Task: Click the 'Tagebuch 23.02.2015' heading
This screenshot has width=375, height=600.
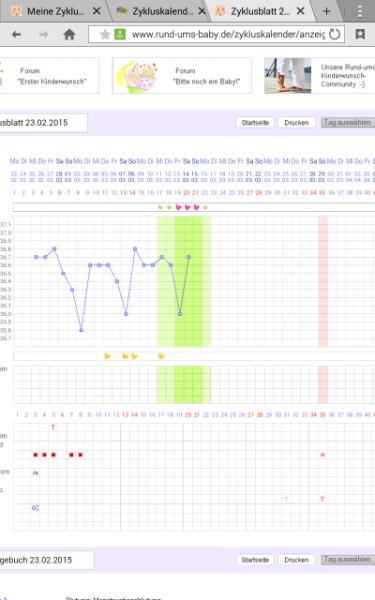Action: coord(36,560)
